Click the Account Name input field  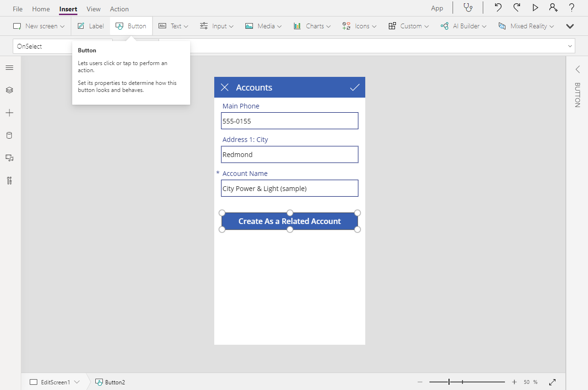coord(290,188)
